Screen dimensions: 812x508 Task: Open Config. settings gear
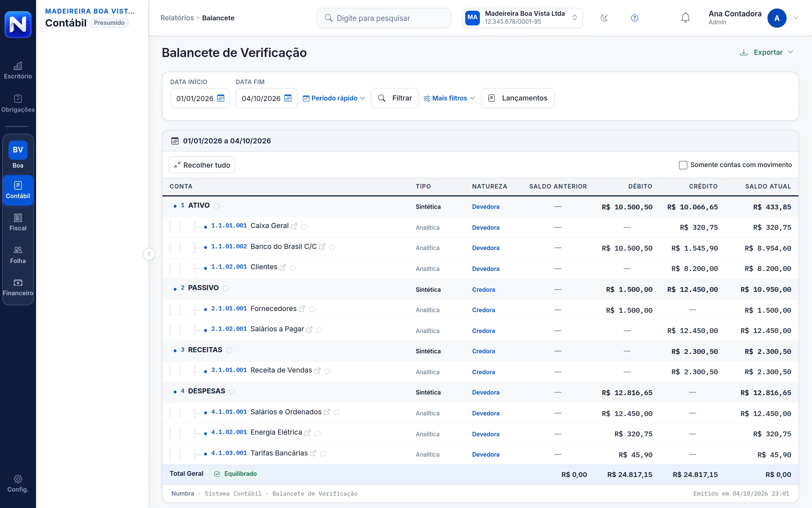click(18, 483)
